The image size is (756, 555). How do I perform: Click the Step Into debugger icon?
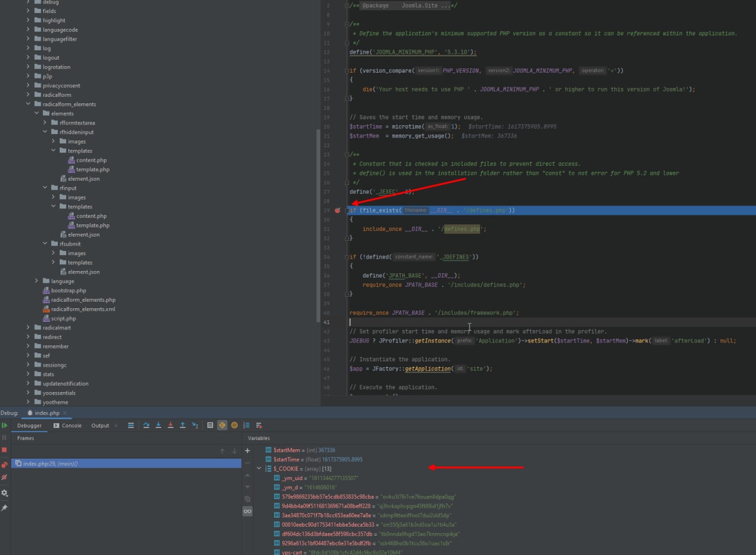(x=158, y=425)
